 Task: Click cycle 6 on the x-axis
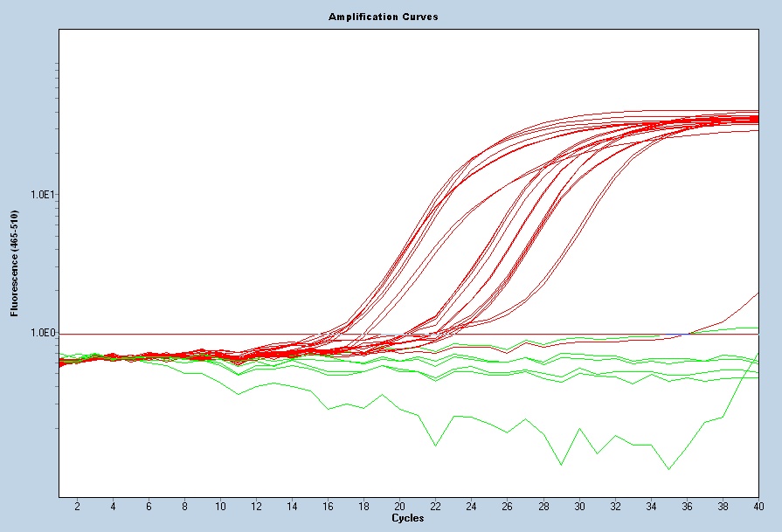pos(149,507)
